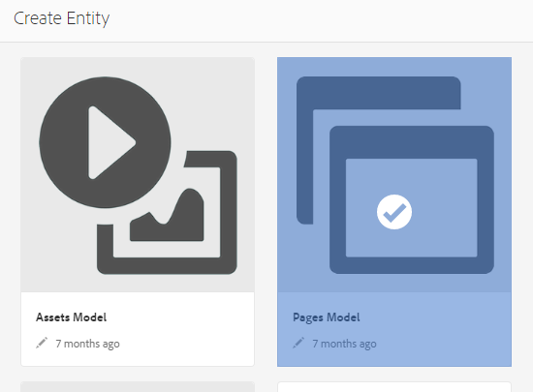
Task: Click the Assets Model title
Action: click(x=71, y=317)
